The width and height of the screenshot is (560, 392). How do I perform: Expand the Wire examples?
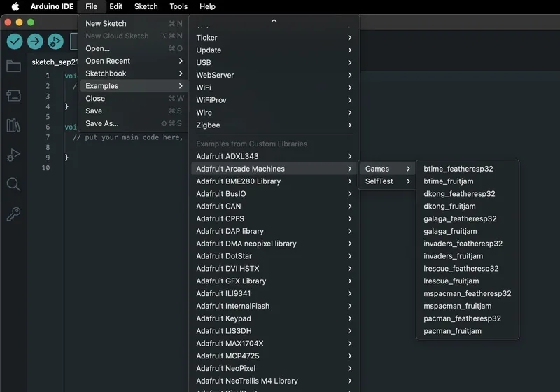pos(274,113)
